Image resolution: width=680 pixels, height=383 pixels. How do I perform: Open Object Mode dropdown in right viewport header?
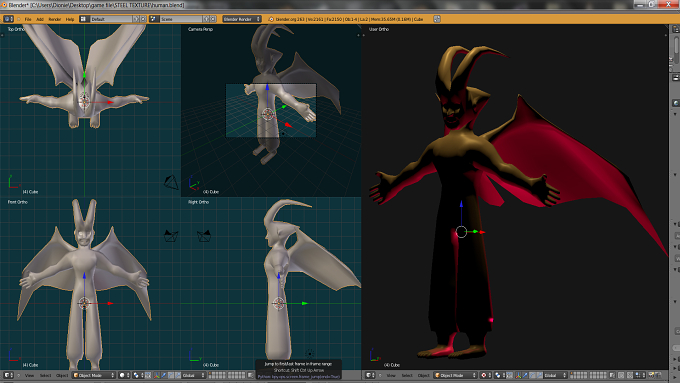(455, 375)
